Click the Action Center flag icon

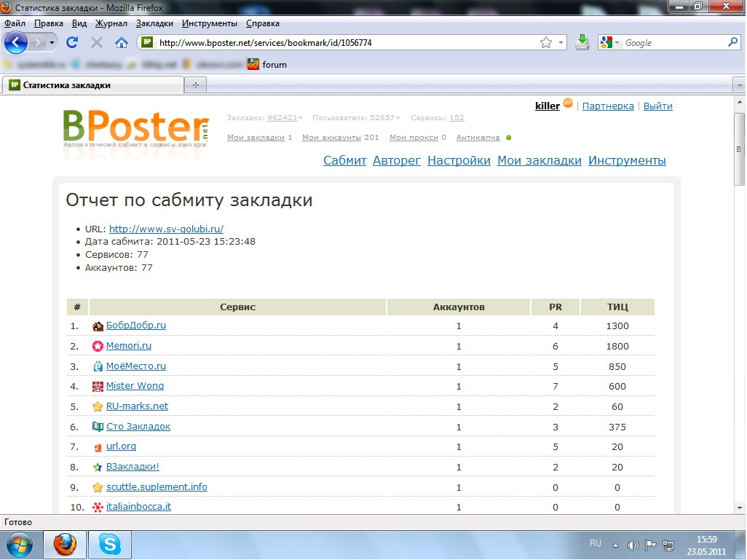coord(650,545)
